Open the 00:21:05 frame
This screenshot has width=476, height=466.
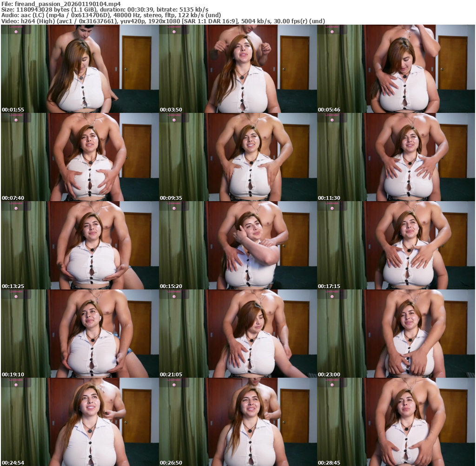(238, 334)
